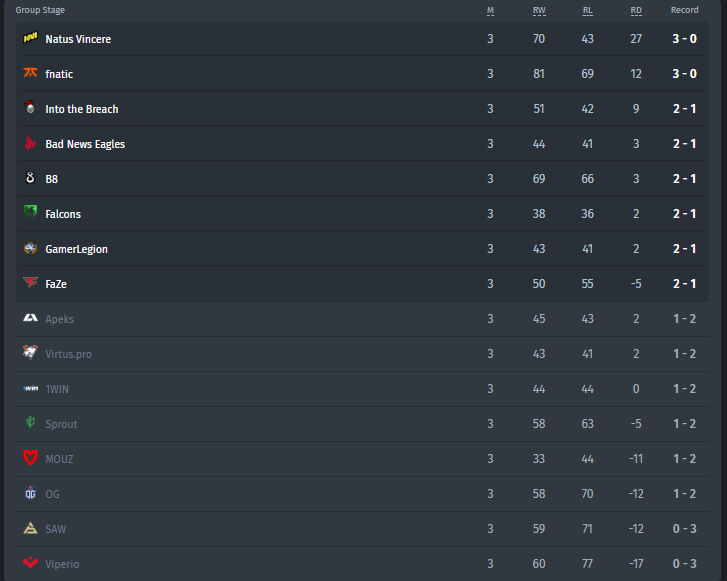Click the MOUZ red heart logo
This screenshot has width=727, height=581.
point(31,458)
